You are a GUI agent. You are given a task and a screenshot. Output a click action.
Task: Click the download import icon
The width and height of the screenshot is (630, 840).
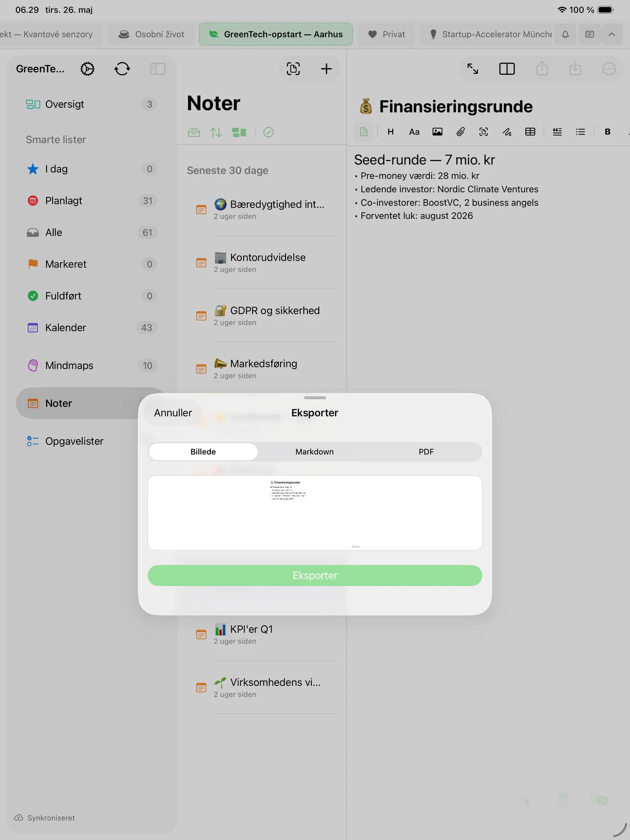click(x=575, y=69)
